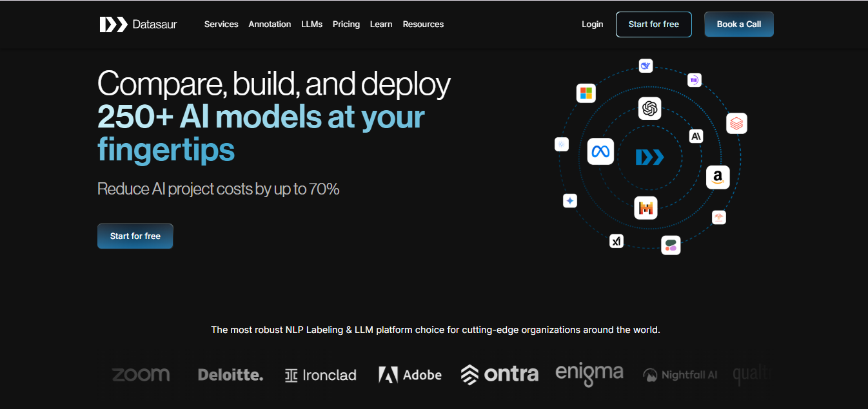Click the outlined Start for free header button
The height and width of the screenshot is (409, 868).
[x=654, y=24]
